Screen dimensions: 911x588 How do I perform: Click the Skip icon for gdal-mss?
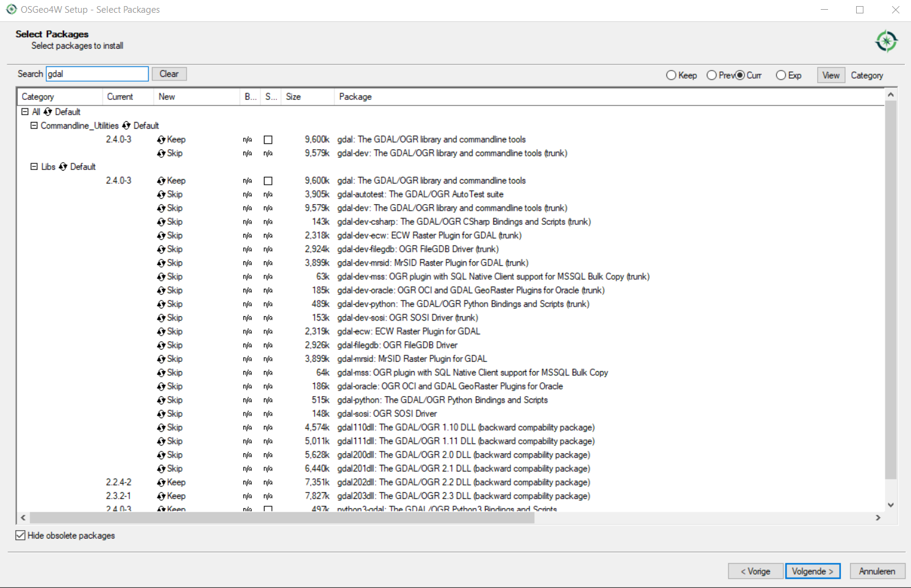click(x=161, y=373)
